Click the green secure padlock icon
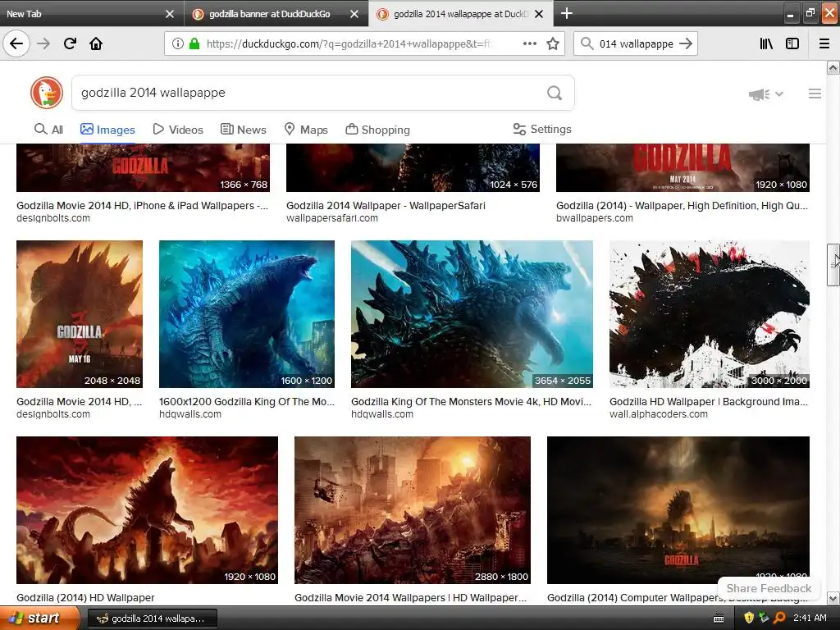Viewport: 840px width, 630px height. click(194, 44)
